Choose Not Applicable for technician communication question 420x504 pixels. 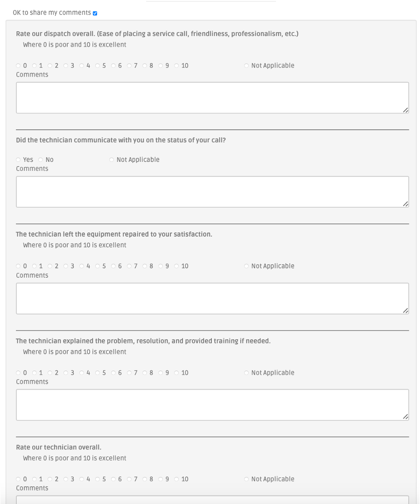tap(112, 160)
